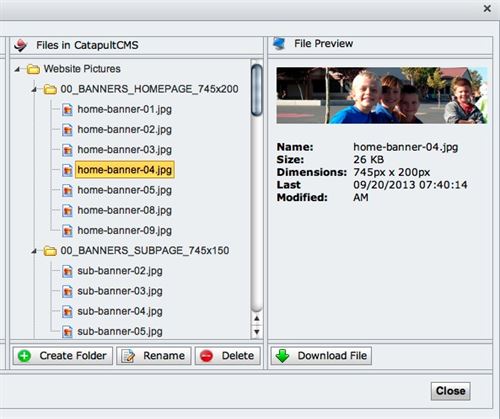Click the home-banner-02.jpg file icon
Image resolution: width=500 pixels, height=419 pixels.
point(67,130)
